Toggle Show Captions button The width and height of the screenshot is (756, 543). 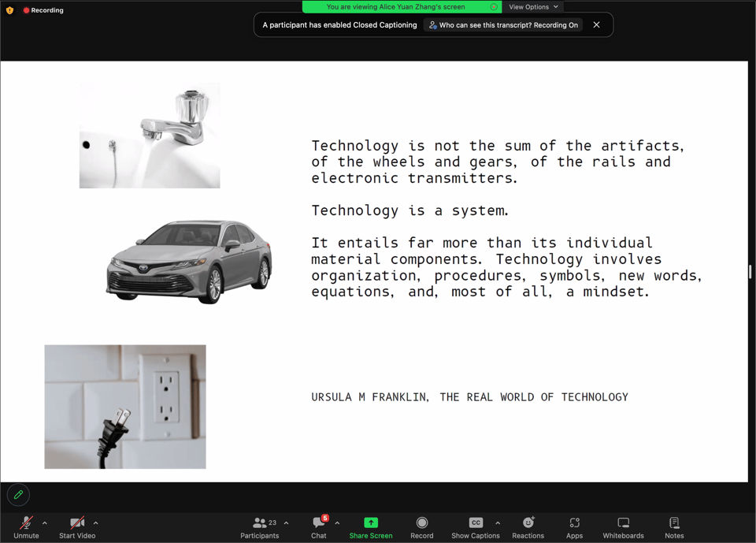[475, 527]
